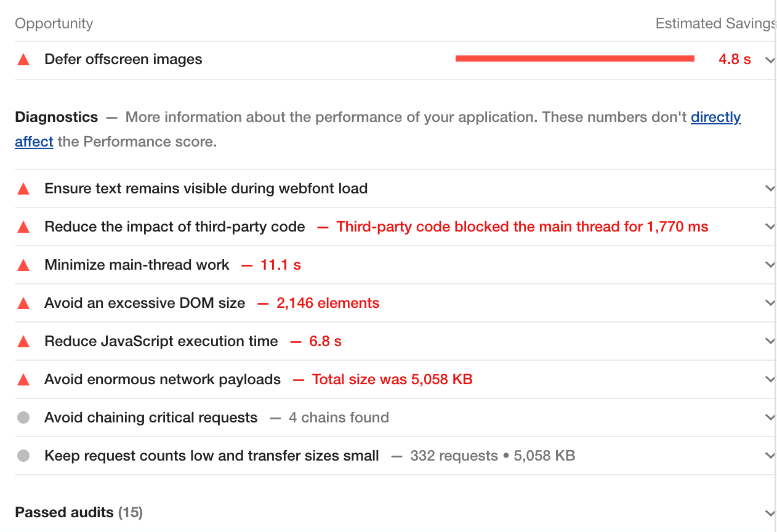Click 'Avoid chaining critical requests' audit row
The height and width of the screenshot is (532, 777).
coord(395,418)
